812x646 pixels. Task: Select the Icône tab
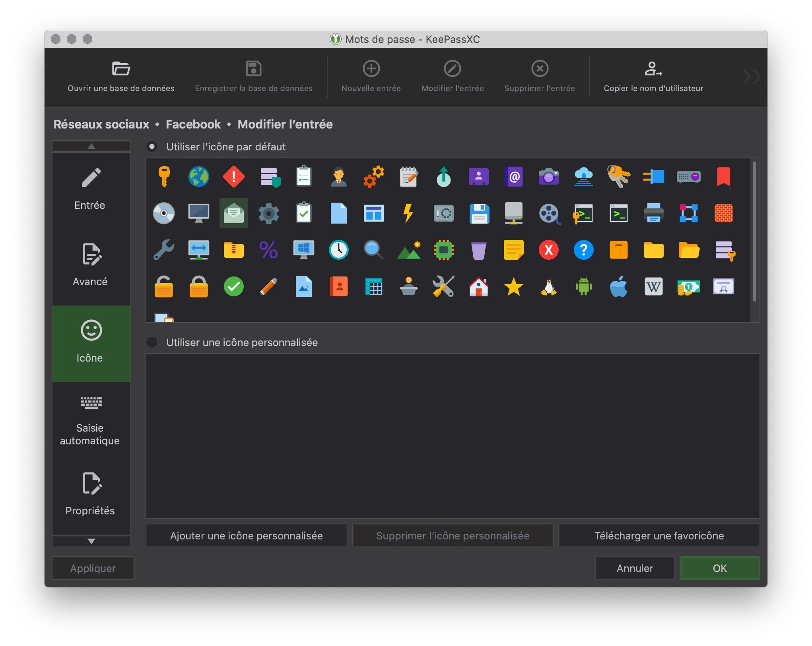coord(91,344)
